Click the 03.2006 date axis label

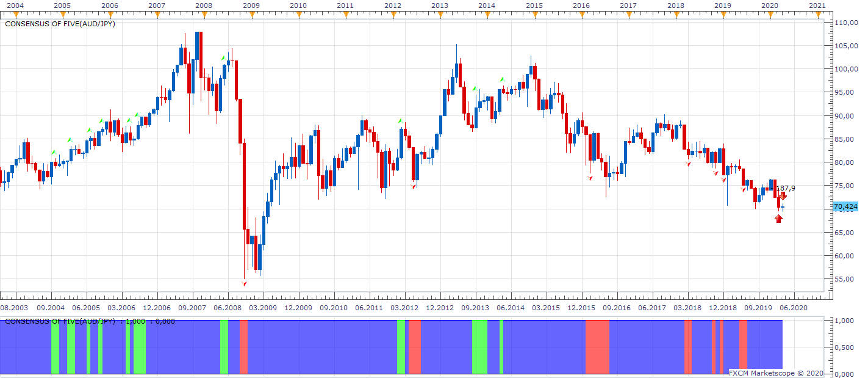[121, 308]
